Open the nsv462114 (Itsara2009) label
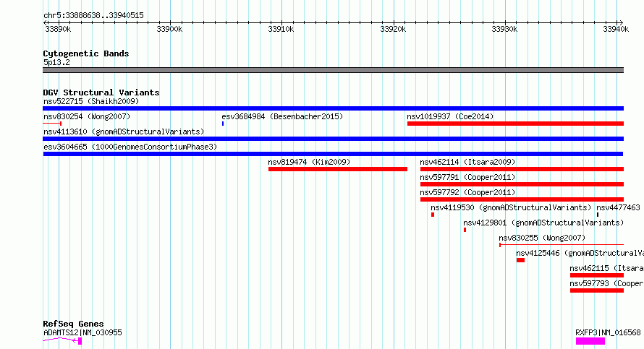The image size is (644, 349). pyautogui.click(x=467, y=162)
